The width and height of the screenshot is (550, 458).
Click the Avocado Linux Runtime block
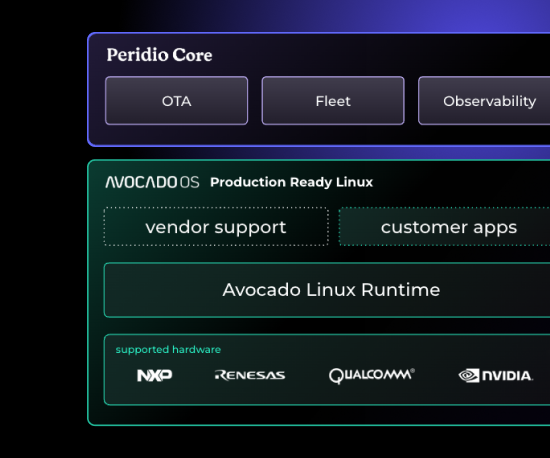click(327, 290)
